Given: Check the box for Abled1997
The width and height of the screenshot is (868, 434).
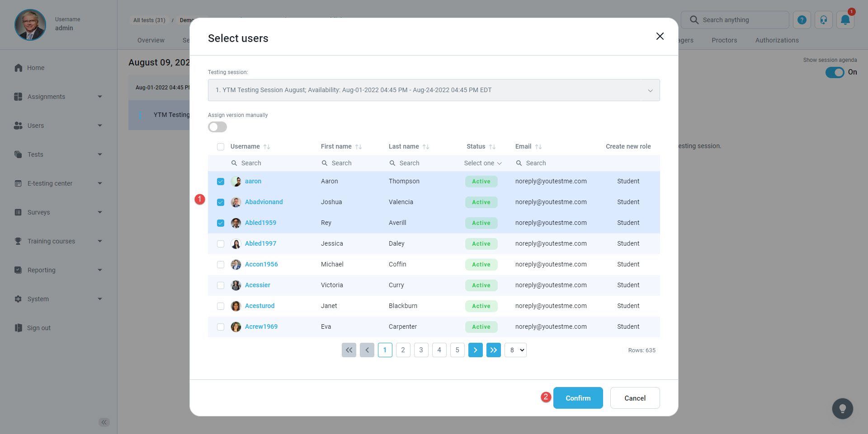Looking at the screenshot, I should point(221,244).
